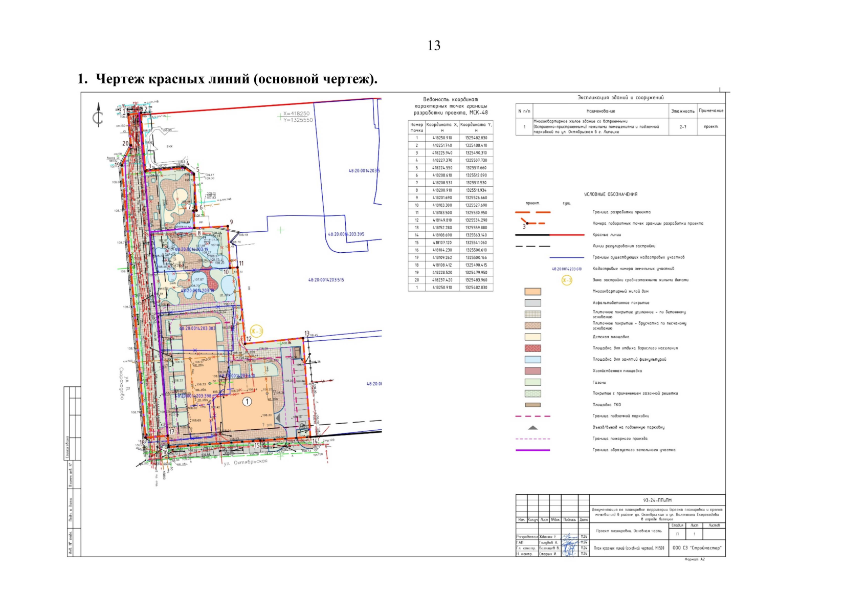This screenshot has height=614, width=868.
Task: Click the brown ТКО site legend swatch
Action: pyautogui.click(x=532, y=405)
